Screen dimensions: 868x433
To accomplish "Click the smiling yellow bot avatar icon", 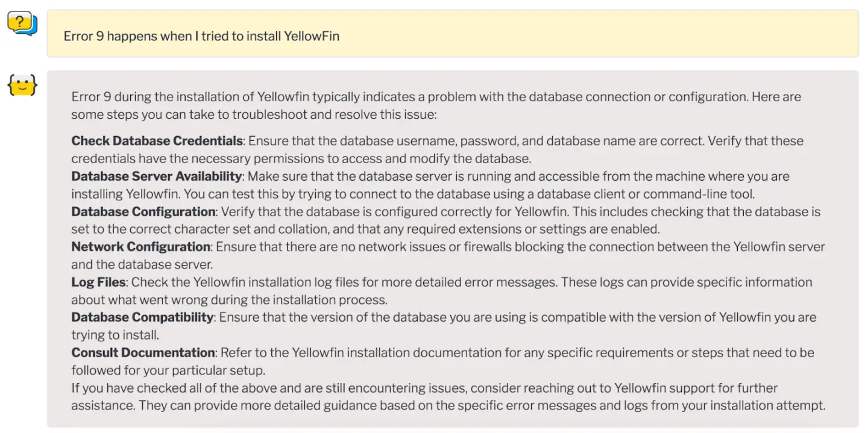I will click(22, 86).
